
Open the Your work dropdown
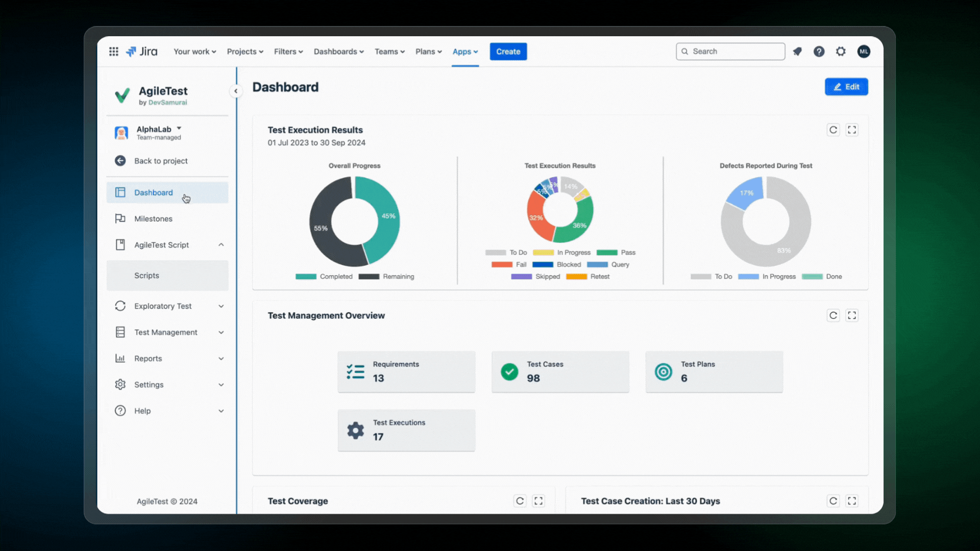[x=194, y=51]
